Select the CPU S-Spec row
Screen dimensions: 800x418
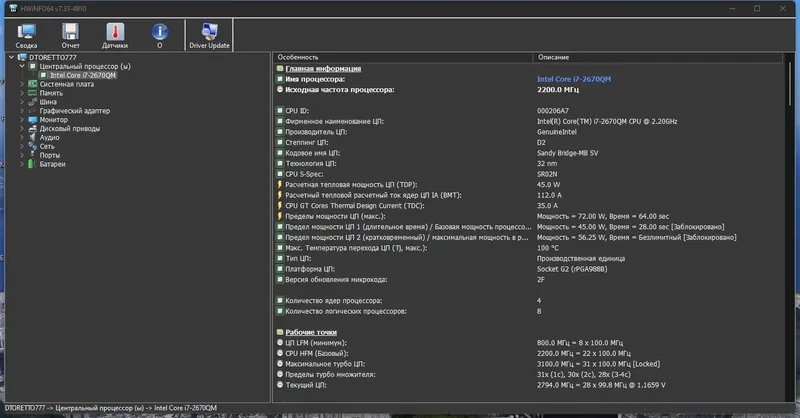coord(528,174)
